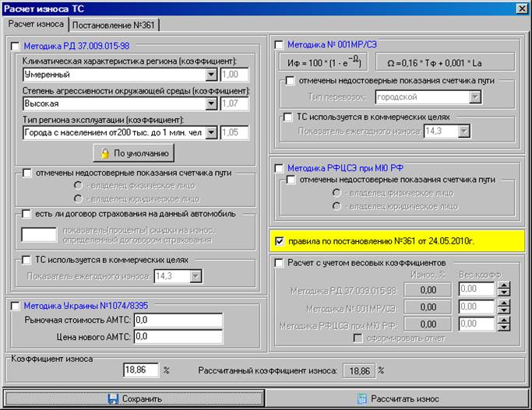Check есть ли договор страхования checkbox
Viewport: 532px width, 410px height.
coord(27,214)
